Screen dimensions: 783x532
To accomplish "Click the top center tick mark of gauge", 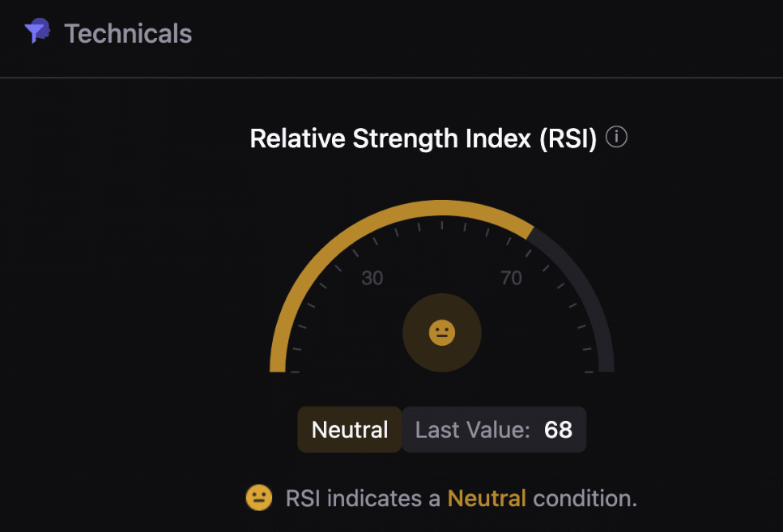I will [442, 225].
